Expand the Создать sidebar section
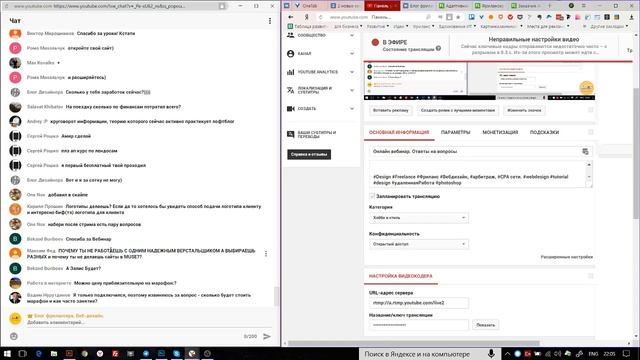This screenshot has height=360, width=640. pyautogui.click(x=352, y=109)
